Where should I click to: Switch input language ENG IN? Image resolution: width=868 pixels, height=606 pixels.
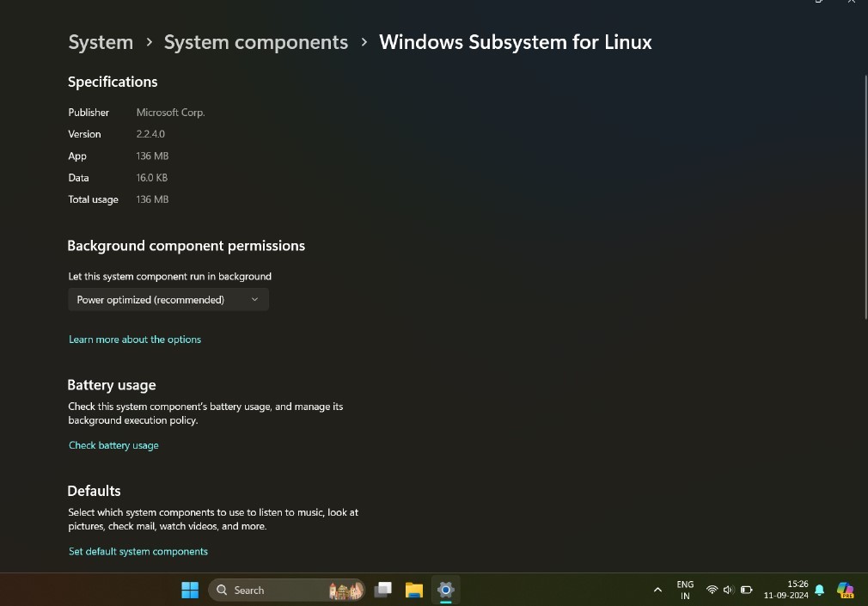685,590
